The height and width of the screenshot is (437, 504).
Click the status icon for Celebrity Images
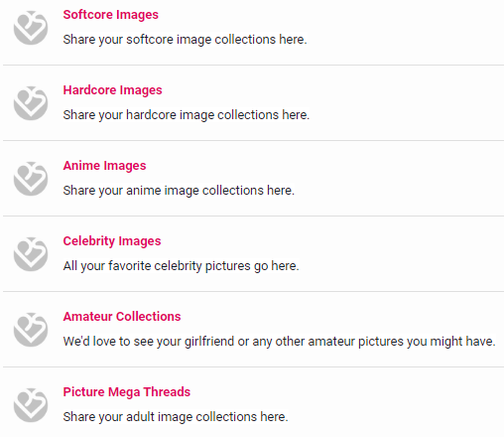click(31, 254)
